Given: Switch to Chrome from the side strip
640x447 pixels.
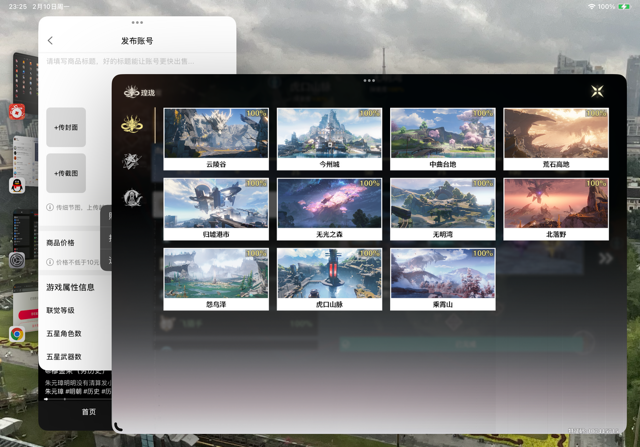Looking at the screenshot, I should (x=17, y=334).
